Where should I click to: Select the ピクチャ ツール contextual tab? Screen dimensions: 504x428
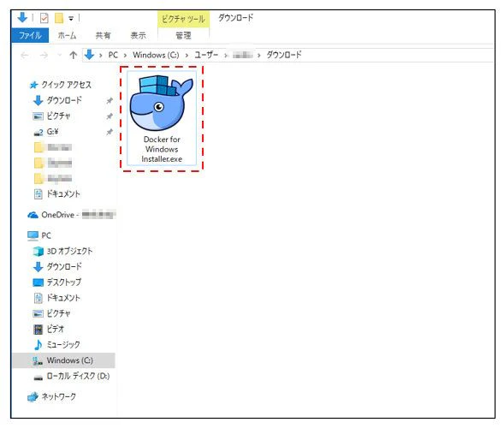point(183,20)
